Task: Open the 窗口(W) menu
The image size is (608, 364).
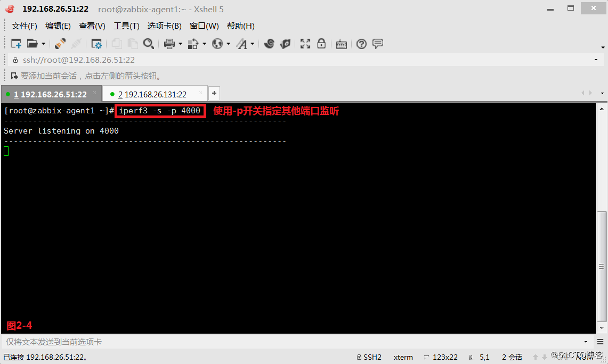Action: point(204,26)
